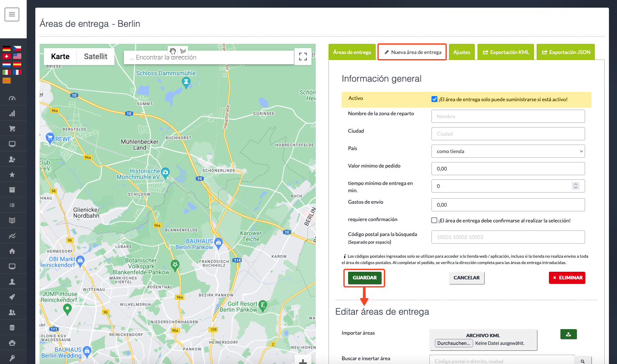
Task: Click the tiempo mínimo de entrega stepper arrows
Action: [576, 186]
